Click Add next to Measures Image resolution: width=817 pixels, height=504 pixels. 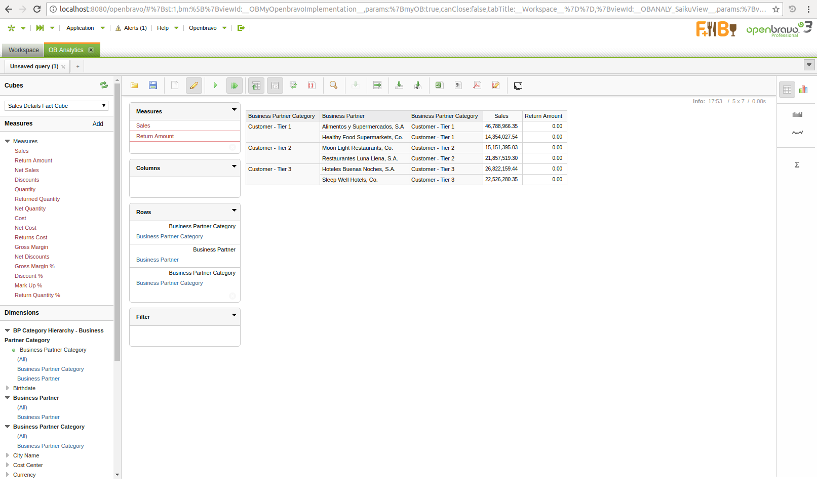[98, 124]
